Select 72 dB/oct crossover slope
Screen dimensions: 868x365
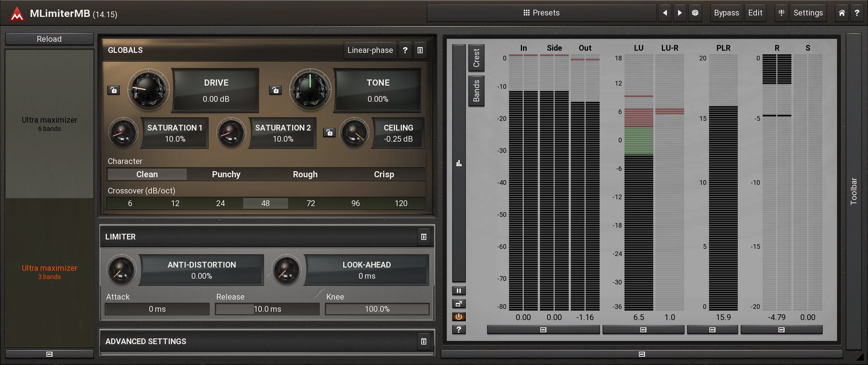[x=310, y=204]
